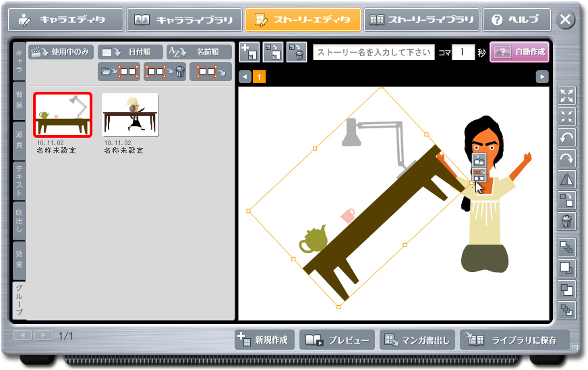Image resolution: width=588 pixels, height=370 pixels.
Task: Sort groups by 日付順
Action: click(130, 52)
